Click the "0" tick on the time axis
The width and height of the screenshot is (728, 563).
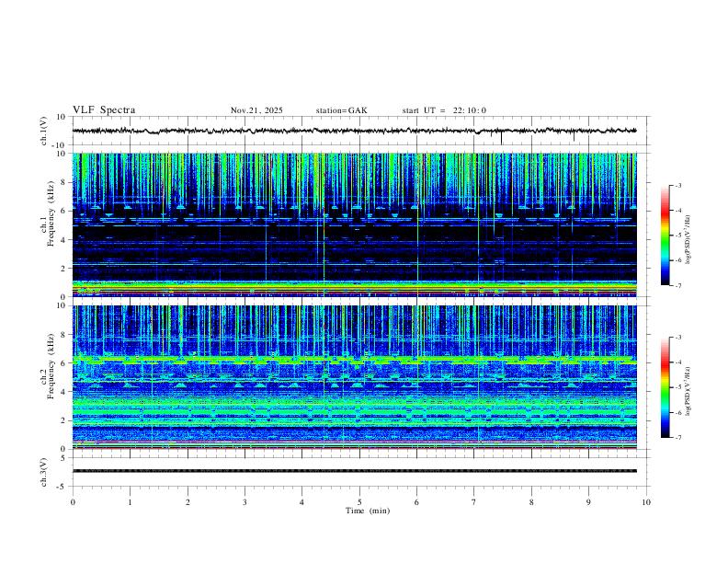tap(73, 502)
